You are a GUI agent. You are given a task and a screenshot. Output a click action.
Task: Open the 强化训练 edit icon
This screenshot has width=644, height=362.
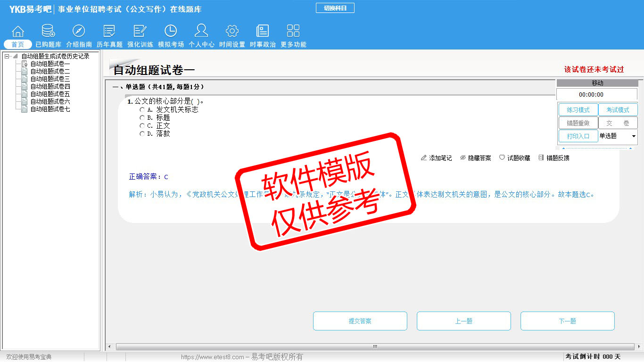coord(140,32)
